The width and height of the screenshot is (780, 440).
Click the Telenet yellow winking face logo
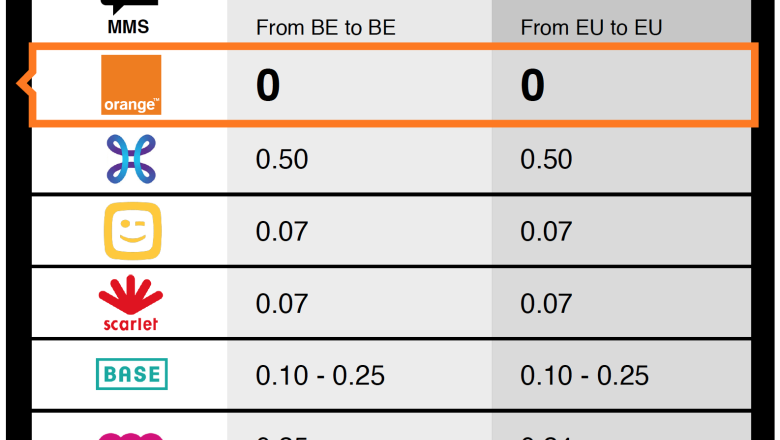(x=133, y=231)
